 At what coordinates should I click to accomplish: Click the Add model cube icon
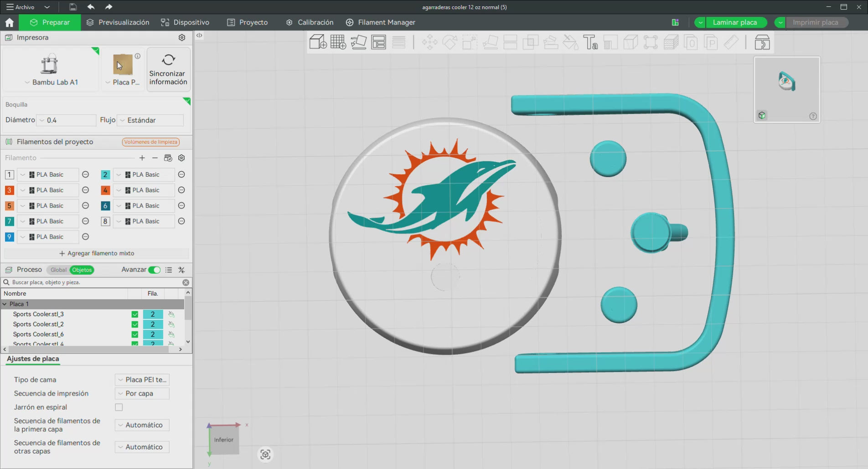(318, 42)
